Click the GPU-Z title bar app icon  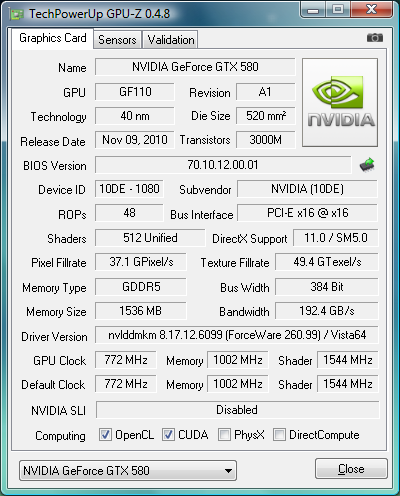17,14
